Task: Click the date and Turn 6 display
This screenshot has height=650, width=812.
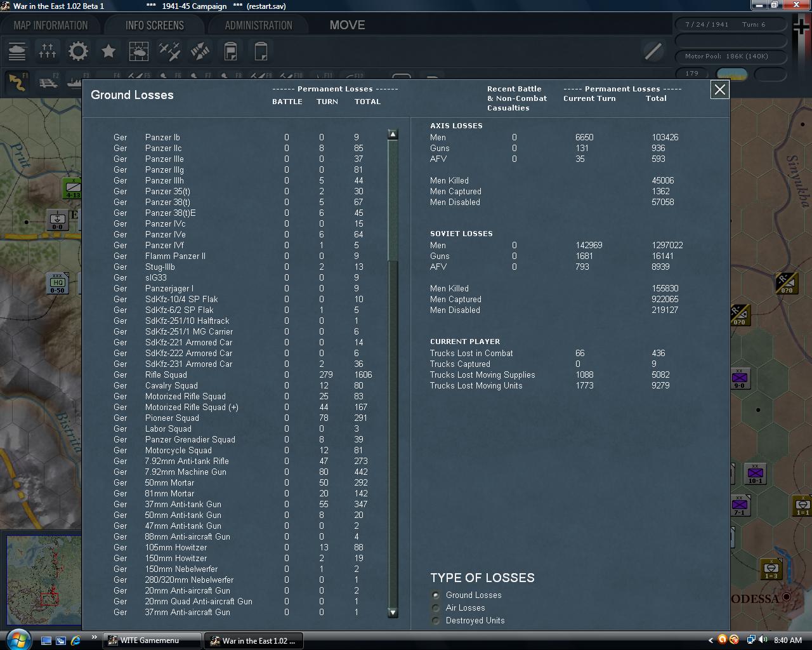Action: point(730,24)
